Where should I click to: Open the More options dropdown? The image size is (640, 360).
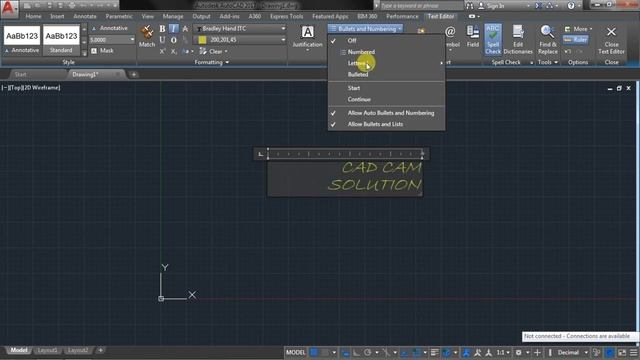pos(578,29)
